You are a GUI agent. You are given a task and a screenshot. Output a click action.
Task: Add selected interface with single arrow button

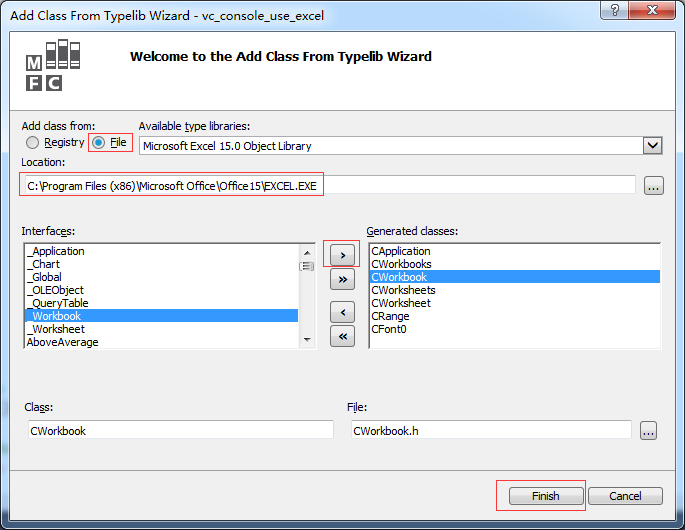point(342,254)
